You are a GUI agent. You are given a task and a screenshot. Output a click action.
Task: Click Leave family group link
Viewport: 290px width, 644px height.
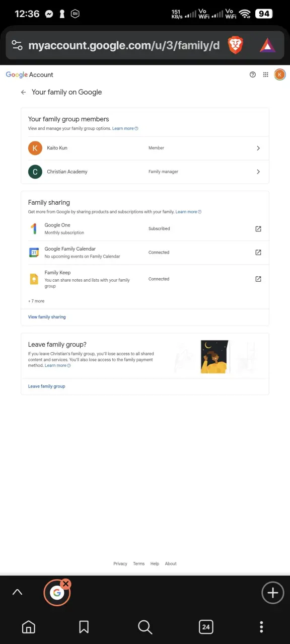point(46,386)
